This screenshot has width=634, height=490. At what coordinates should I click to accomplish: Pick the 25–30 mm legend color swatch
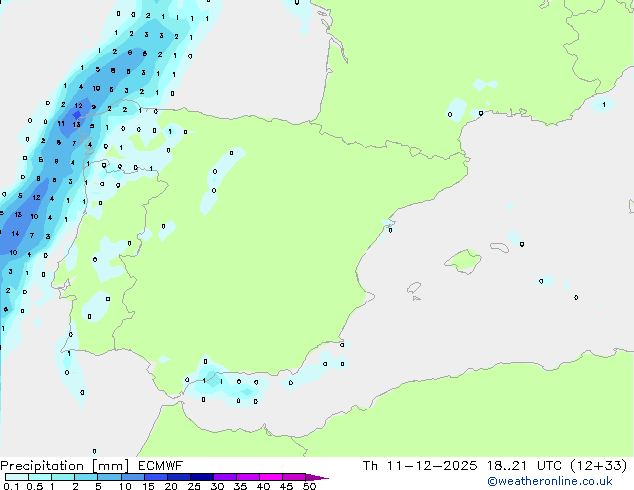201,477
